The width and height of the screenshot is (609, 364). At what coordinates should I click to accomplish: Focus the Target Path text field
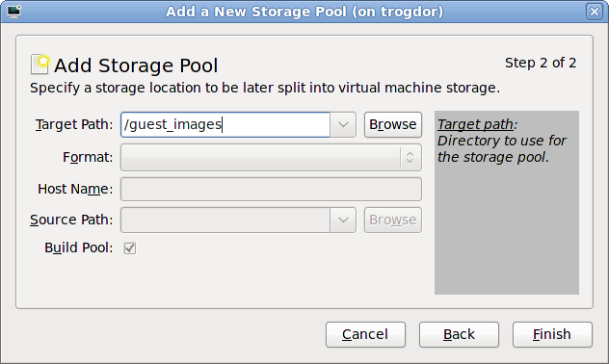(x=225, y=124)
